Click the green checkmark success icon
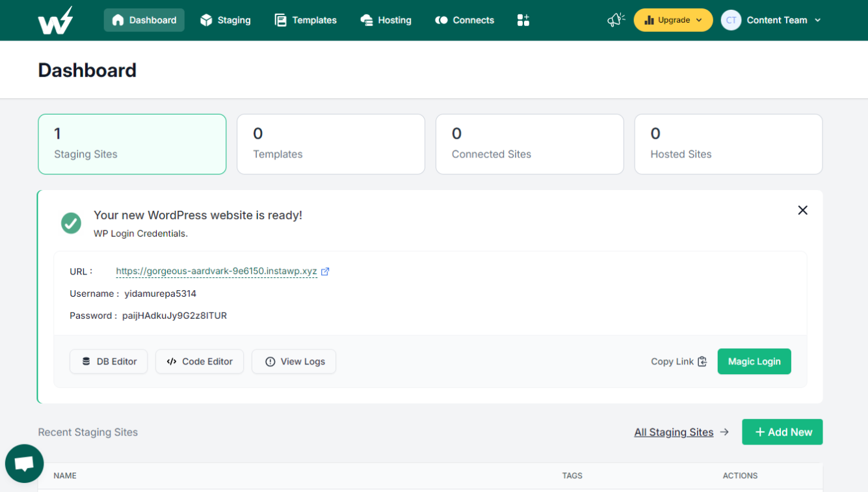 coord(71,223)
